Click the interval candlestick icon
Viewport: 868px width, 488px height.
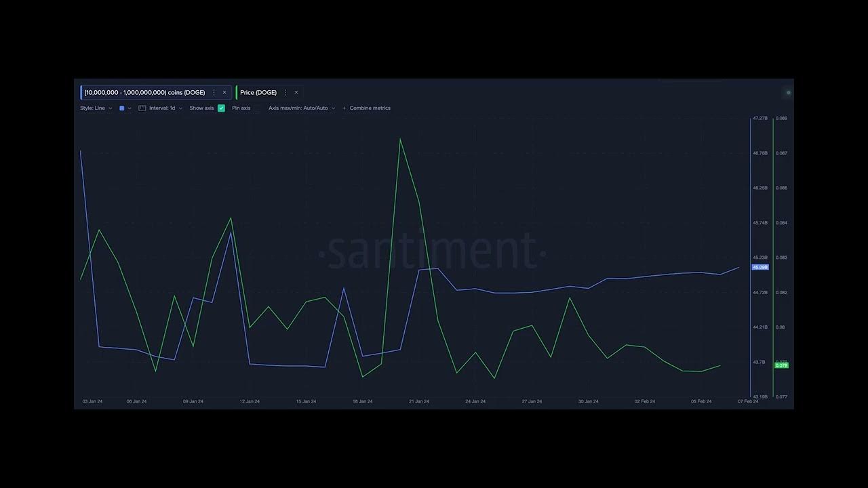coord(142,108)
